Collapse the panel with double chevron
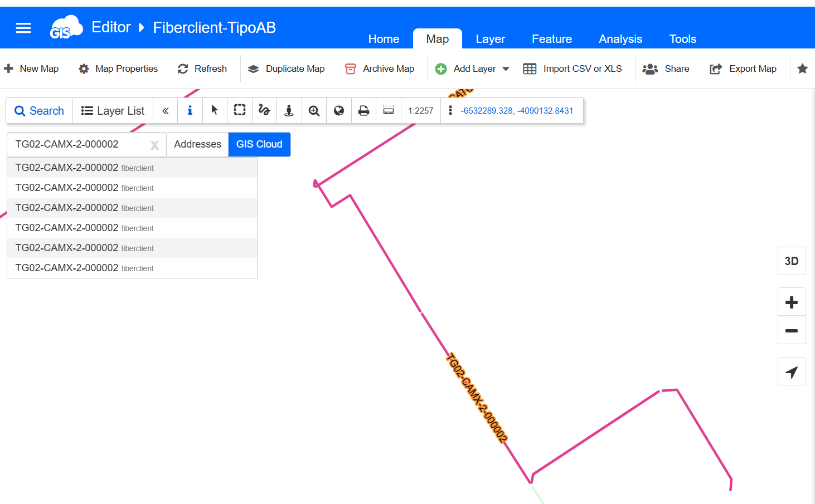 pos(166,110)
